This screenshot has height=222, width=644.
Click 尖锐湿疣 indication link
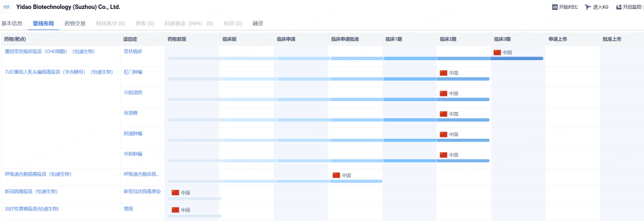[133, 92]
